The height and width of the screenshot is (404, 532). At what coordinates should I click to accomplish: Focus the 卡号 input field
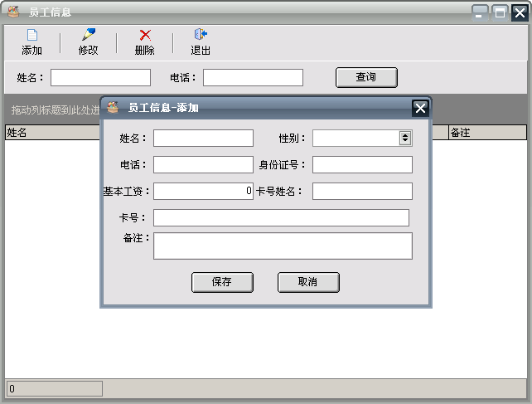pos(281,217)
